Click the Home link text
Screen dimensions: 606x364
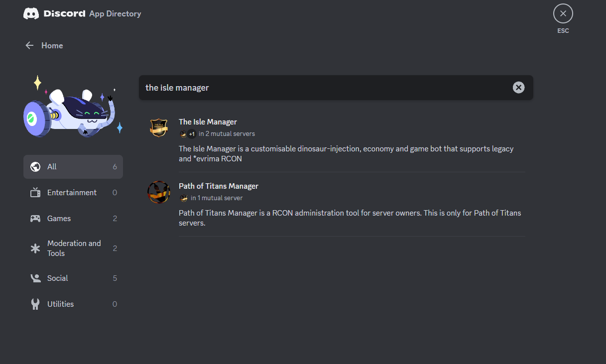point(52,46)
